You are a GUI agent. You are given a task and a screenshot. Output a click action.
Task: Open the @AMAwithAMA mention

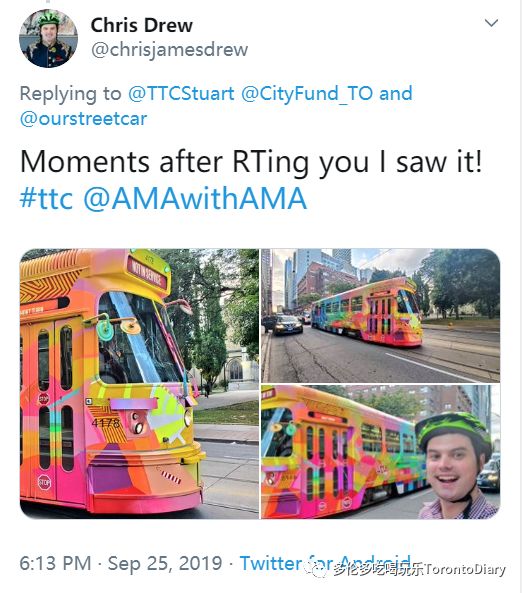[195, 198]
